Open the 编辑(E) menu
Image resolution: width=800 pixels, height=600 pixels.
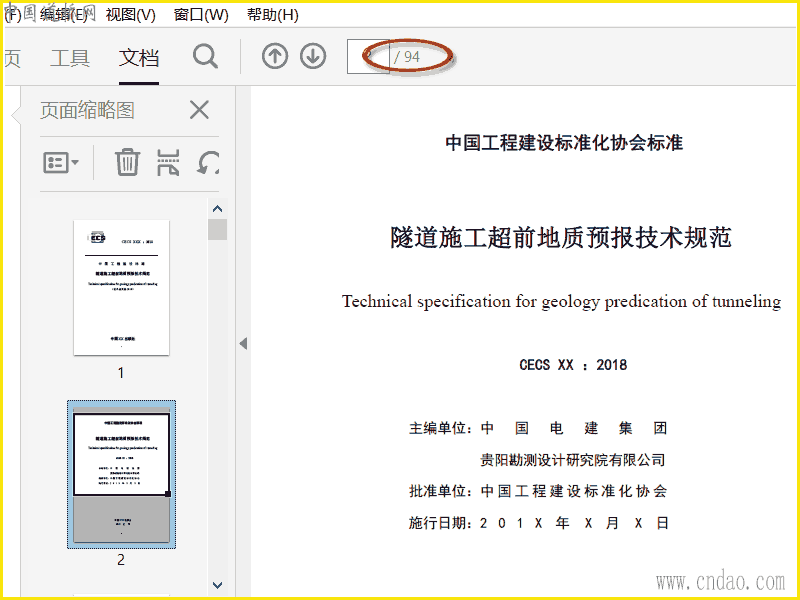click(63, 14)
